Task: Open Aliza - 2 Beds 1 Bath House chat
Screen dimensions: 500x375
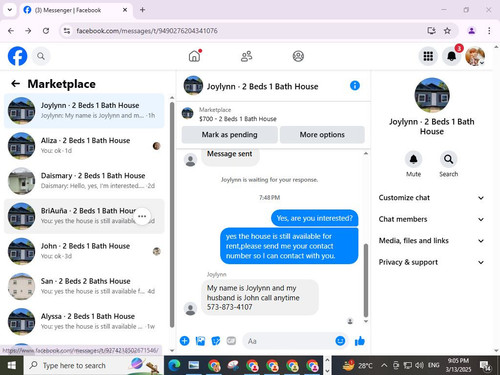Action: 84,146
